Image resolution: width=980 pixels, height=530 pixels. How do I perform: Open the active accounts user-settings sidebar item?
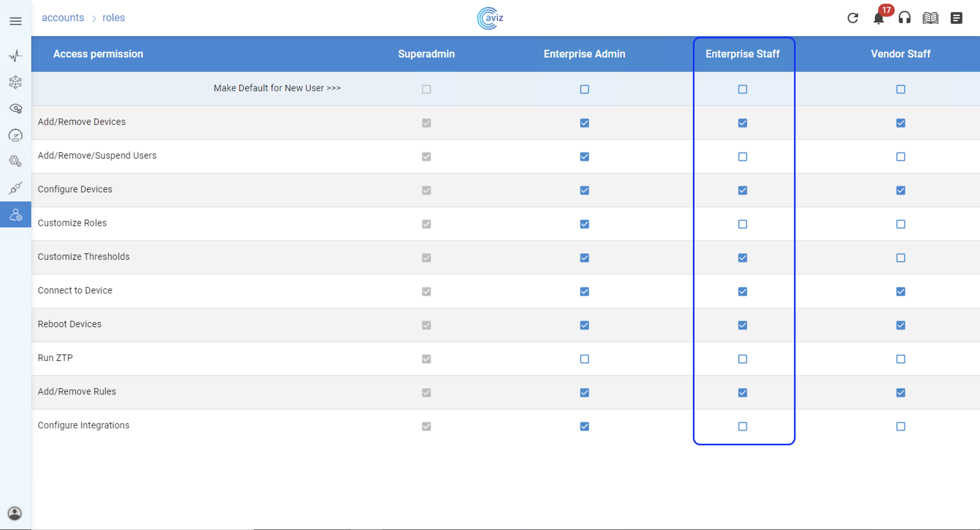tap(16, 214)
